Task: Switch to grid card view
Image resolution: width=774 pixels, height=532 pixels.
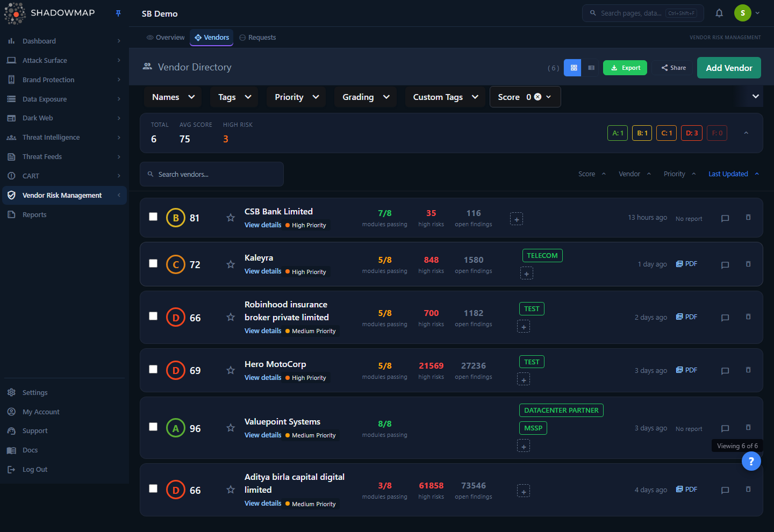Action: 574,68
